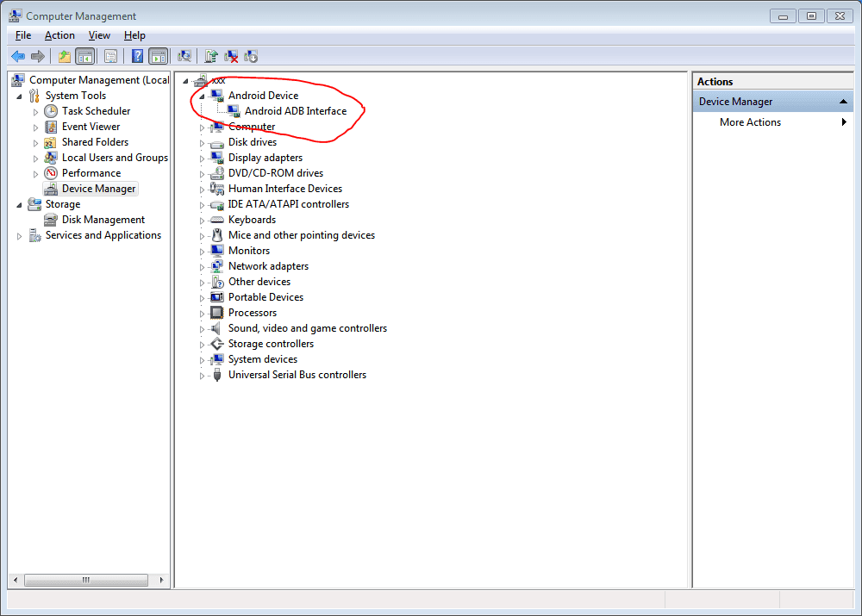Click Update Driver Software toolbar icon

coord(211,56)
